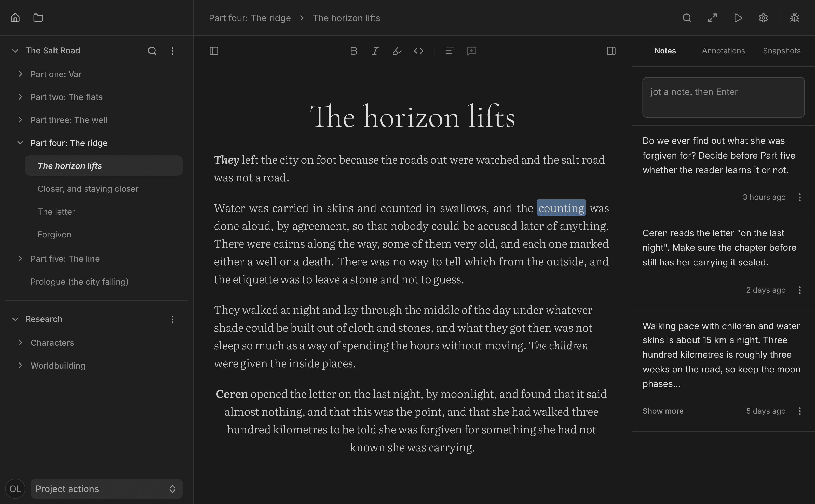Open the Project actions dropdown
This screenshot has width=815, height=504.
[x=106, y=489]
